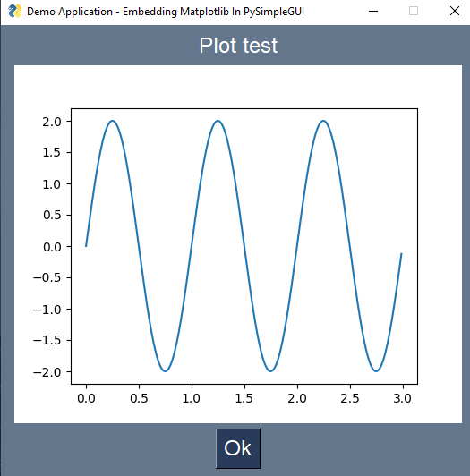This screenshot has width=470, height=476.
Task: Click the 1.5 x-axis tick label
Action: click(244, 398)
